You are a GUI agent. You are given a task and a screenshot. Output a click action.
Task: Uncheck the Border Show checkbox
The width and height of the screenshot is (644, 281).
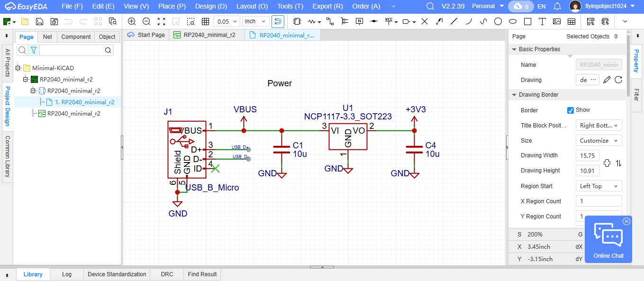[x=571, y=110]
